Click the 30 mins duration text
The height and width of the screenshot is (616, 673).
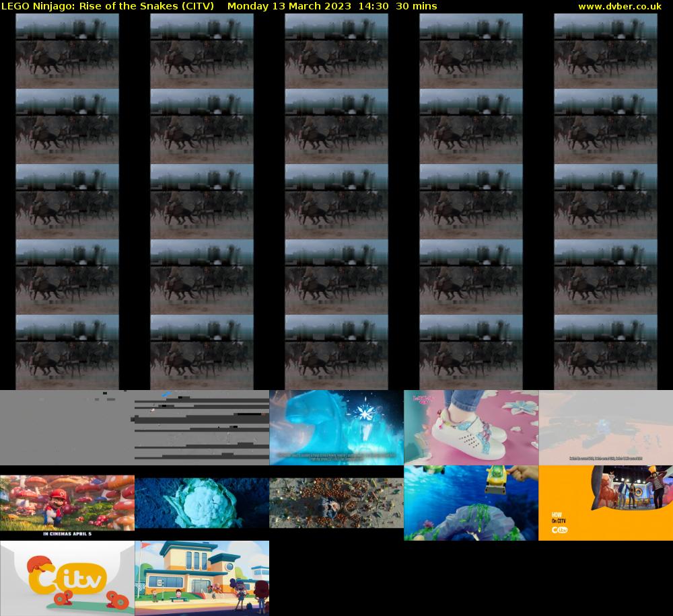(x=417, y=6)
